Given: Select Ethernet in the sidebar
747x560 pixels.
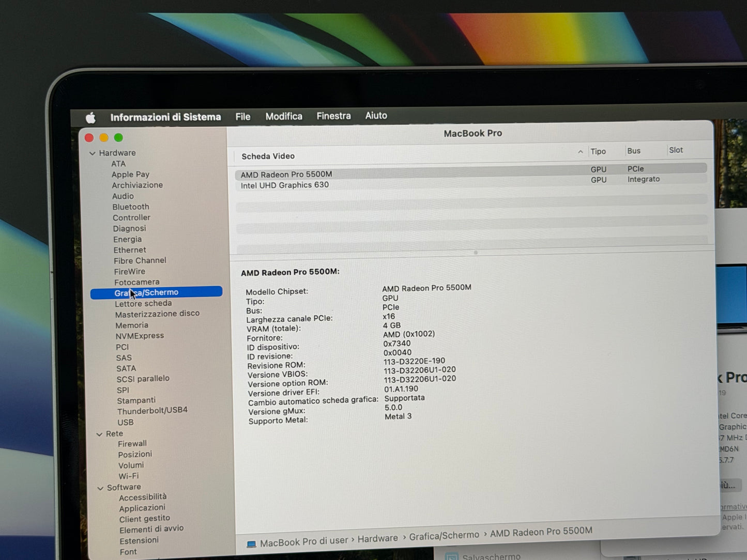Looking at the screenshot, I should point(130,250).
